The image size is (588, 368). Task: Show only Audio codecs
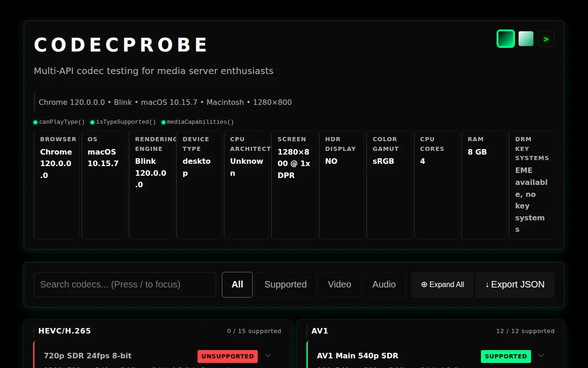point(384,284)
